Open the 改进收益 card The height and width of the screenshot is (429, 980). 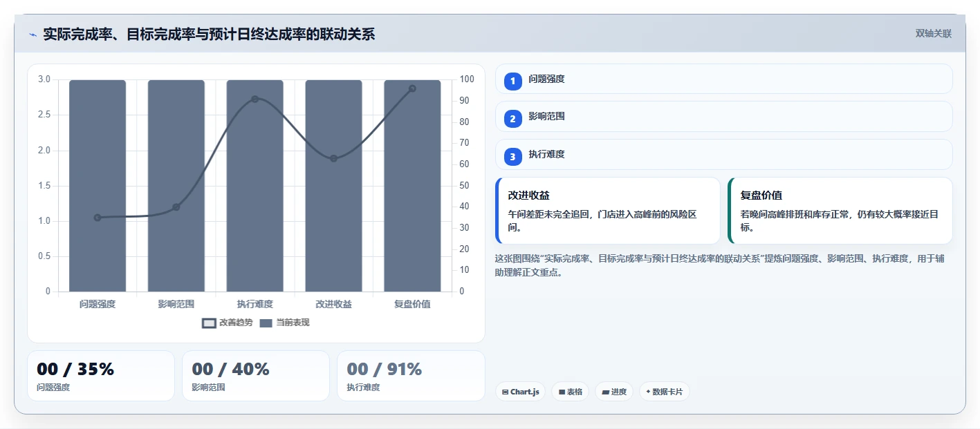coord(607,211)
